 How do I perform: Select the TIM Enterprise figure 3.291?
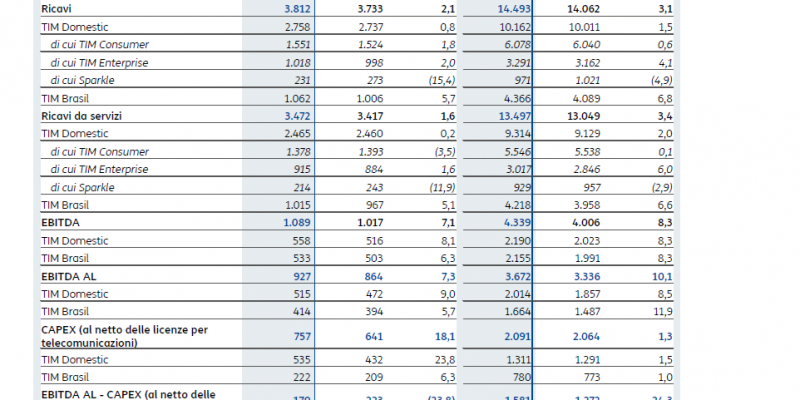518,63
